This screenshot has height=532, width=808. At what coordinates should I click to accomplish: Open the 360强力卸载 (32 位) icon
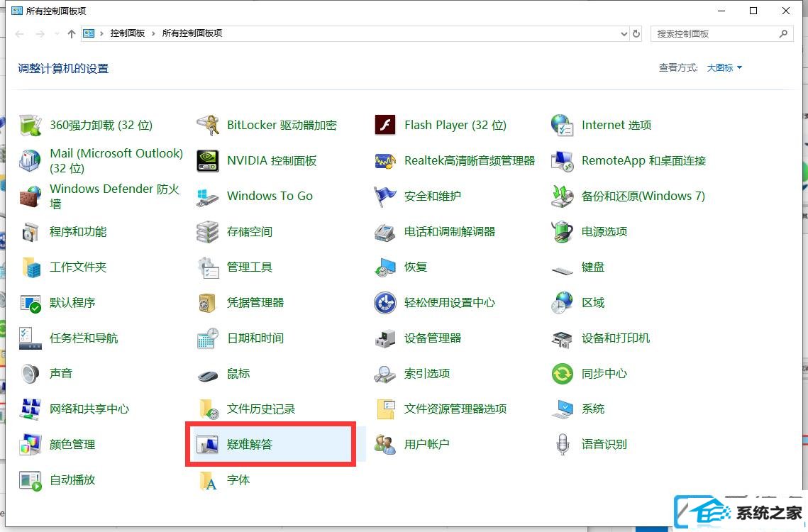coord(31,126)
